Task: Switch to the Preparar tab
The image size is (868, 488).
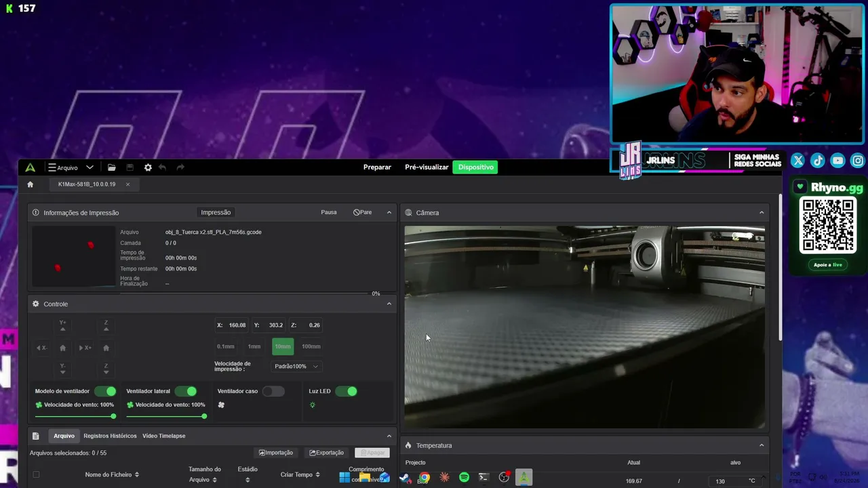Action: point(377,167)
